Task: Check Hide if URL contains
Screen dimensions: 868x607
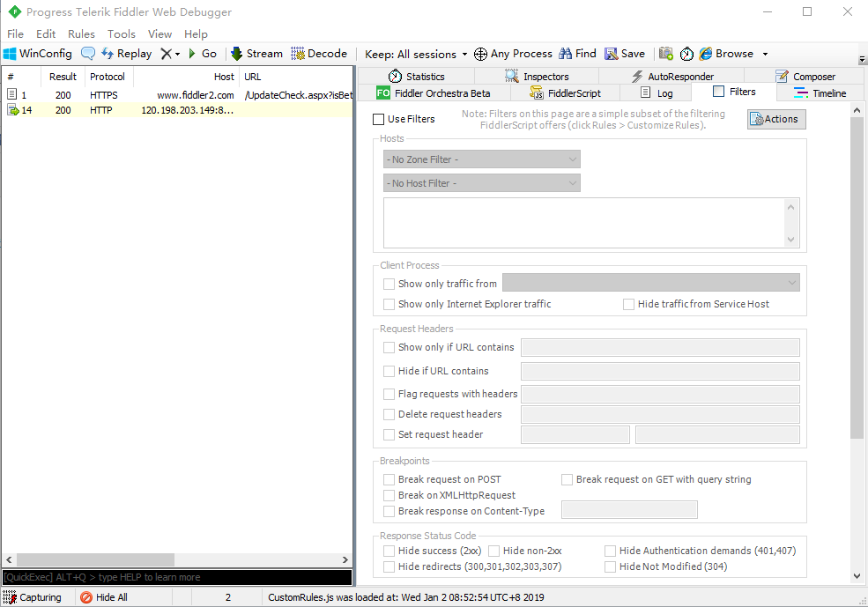Action: (x=389, y=371)
